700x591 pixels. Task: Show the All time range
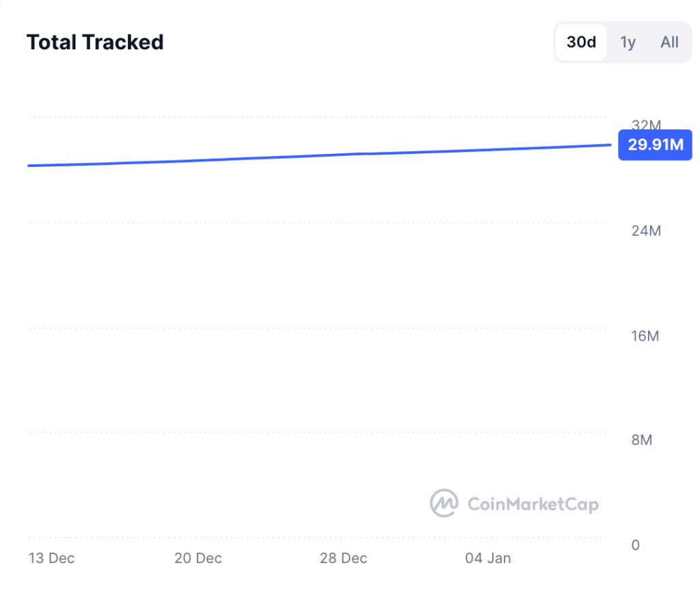click(669, 42)
